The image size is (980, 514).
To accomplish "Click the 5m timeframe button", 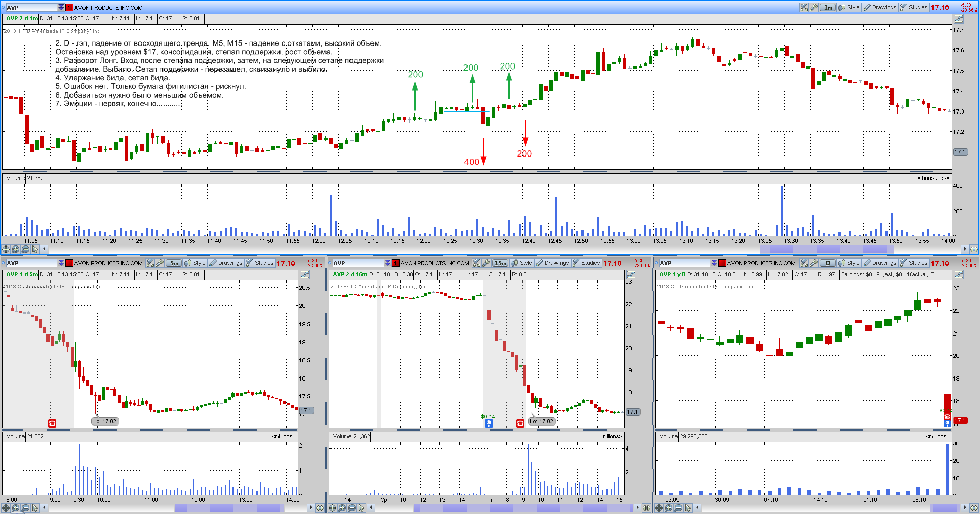I will point(174,263).
